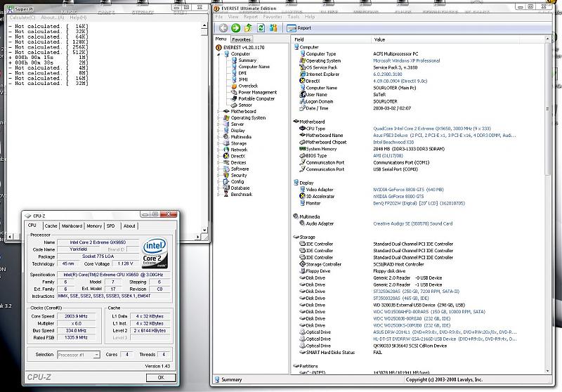
Task: Click EVEREST details pane vertical scrollbar
Action: [x=547, y=204]
